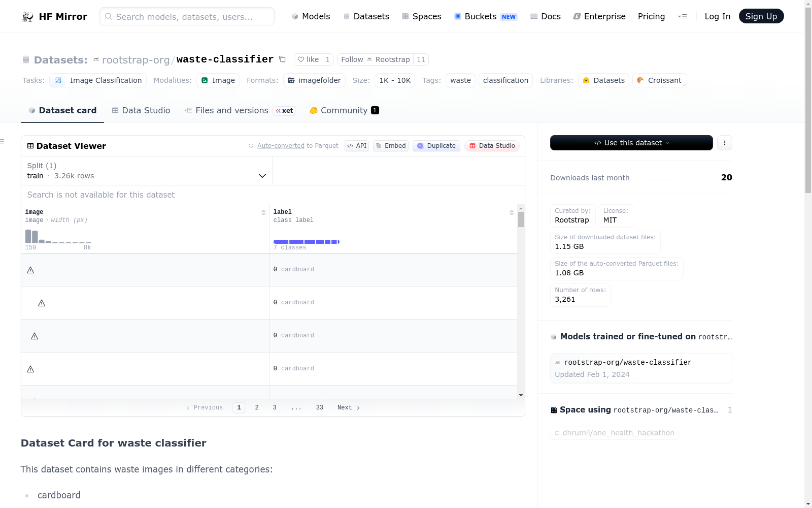
Task: Open the Docs nav item
Action: [x=546, y=16]
